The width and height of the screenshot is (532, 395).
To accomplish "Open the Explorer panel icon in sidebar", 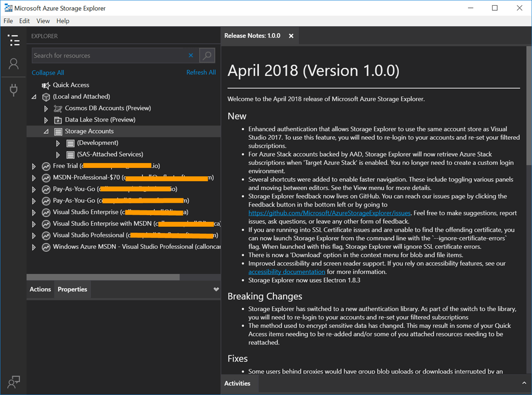I will point(14,41).
